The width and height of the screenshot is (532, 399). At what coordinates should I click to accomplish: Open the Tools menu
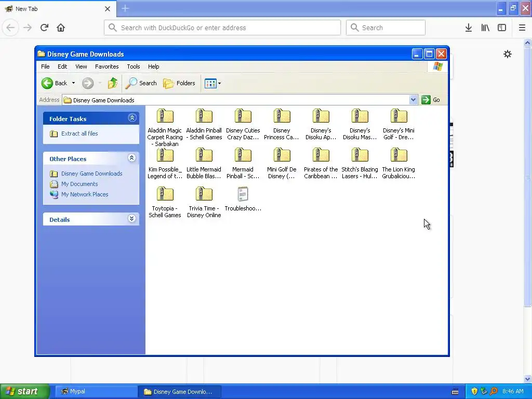[134, 66]
